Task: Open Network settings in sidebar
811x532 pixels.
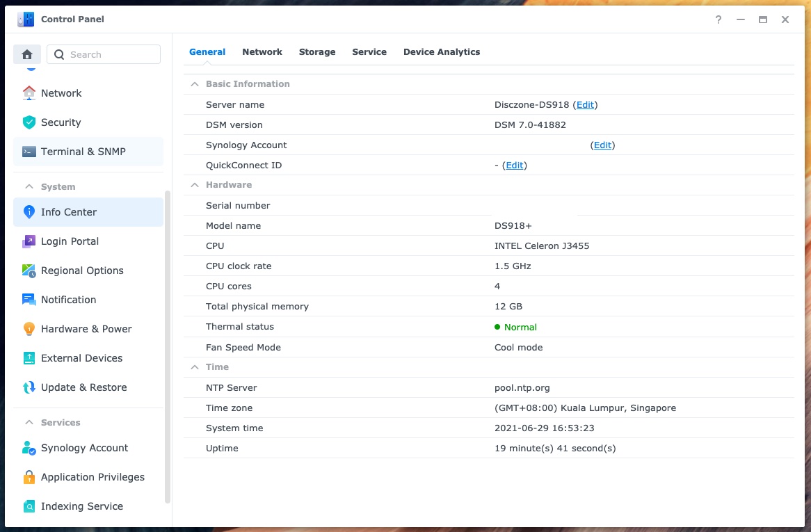Action: point(88,93)
